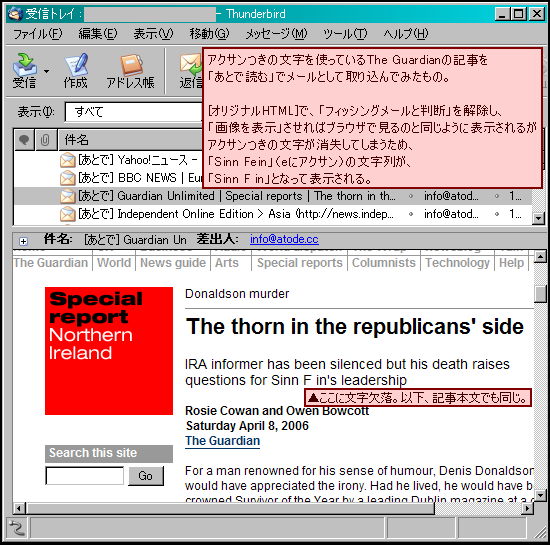Click the sender cell info@atod... of Guardian row
Screen dimensions: 550x545
pyautogui.click(x=451, y=196)
